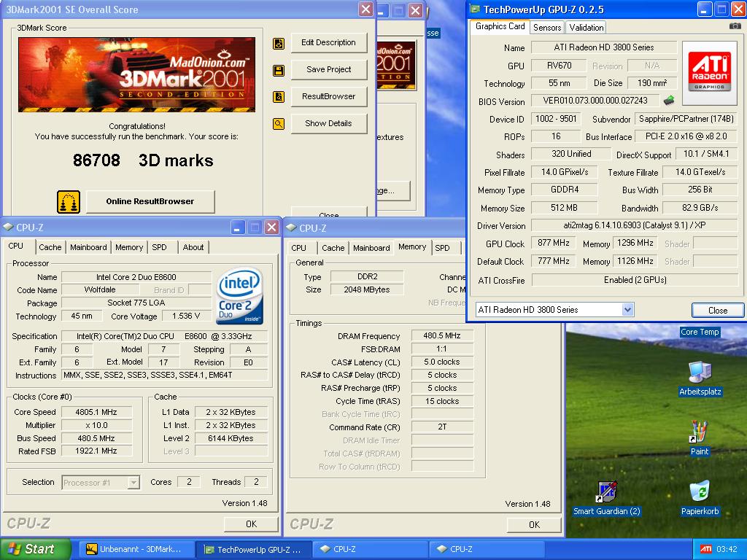Click the ResultBrowser icon beside its button
Image resolution: width=747 pixels, height=560 pixels.
click(x=279, y=97)
